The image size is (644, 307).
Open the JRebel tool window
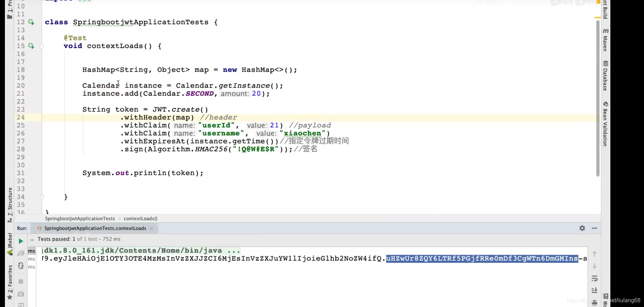click(10, 245)
